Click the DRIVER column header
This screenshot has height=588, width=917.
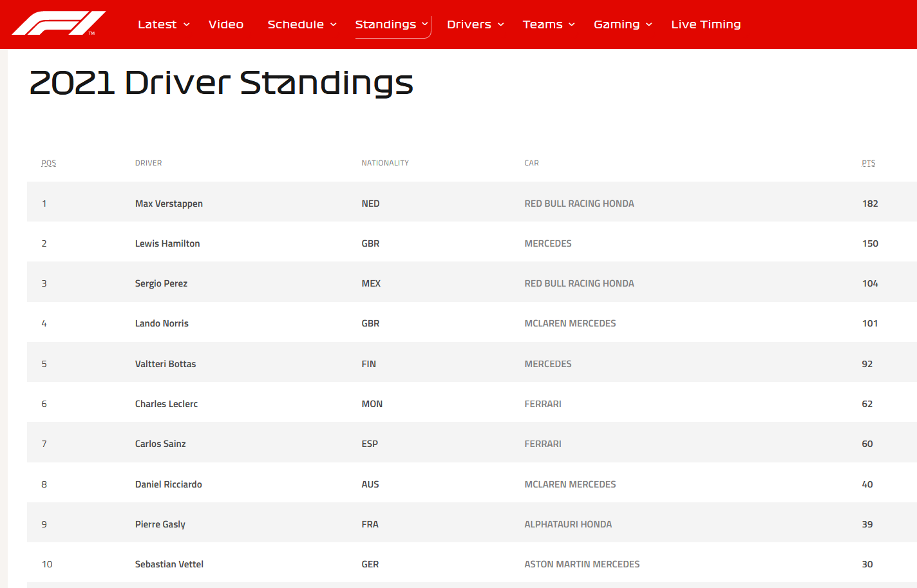click(x=149, y=163)
